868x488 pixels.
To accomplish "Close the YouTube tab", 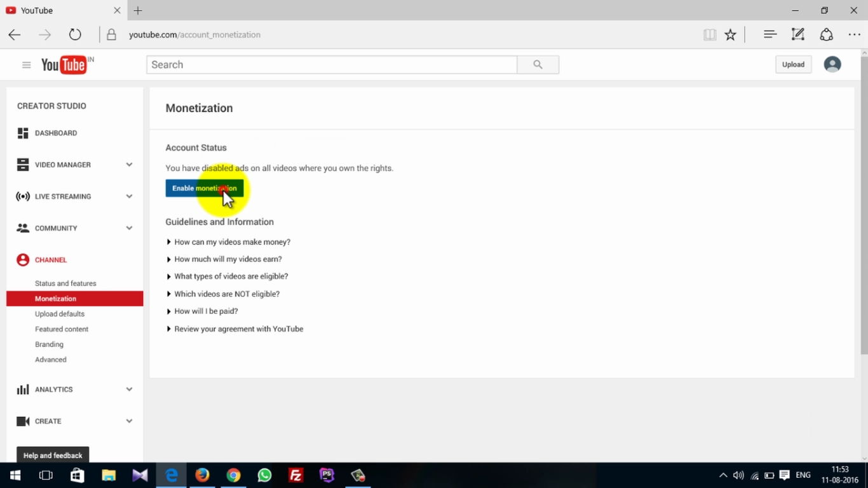I will point(117,11).
